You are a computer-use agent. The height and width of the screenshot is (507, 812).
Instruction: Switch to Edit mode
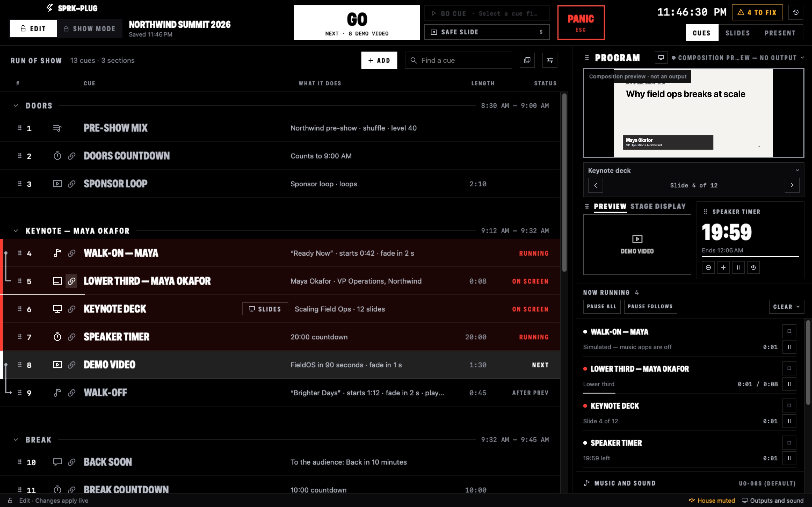[33, 28]
